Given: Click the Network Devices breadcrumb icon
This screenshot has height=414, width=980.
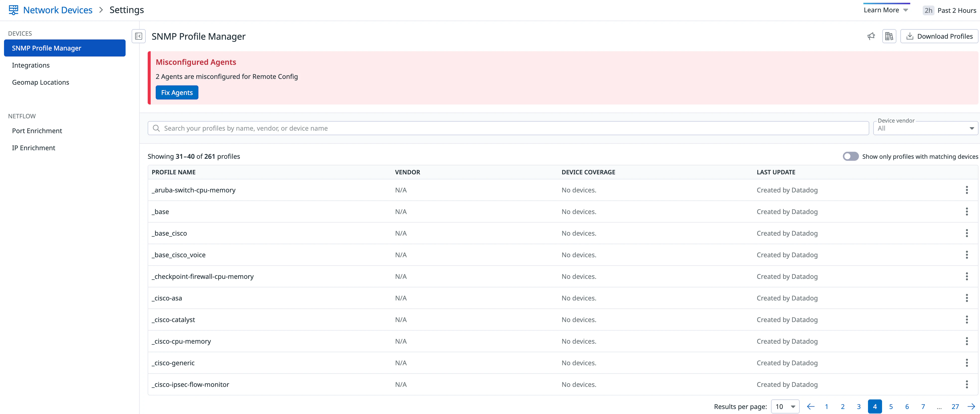Looking at the screenshot, I should click(x=13, y=10).
